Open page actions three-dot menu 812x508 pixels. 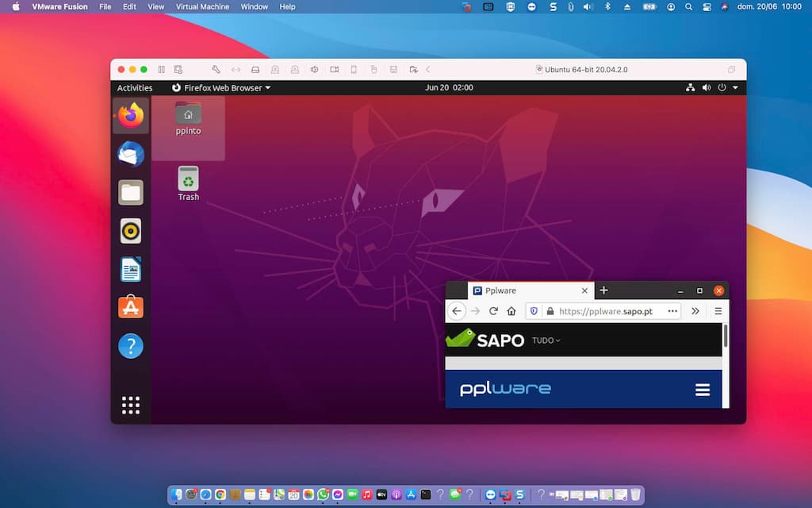672,311
